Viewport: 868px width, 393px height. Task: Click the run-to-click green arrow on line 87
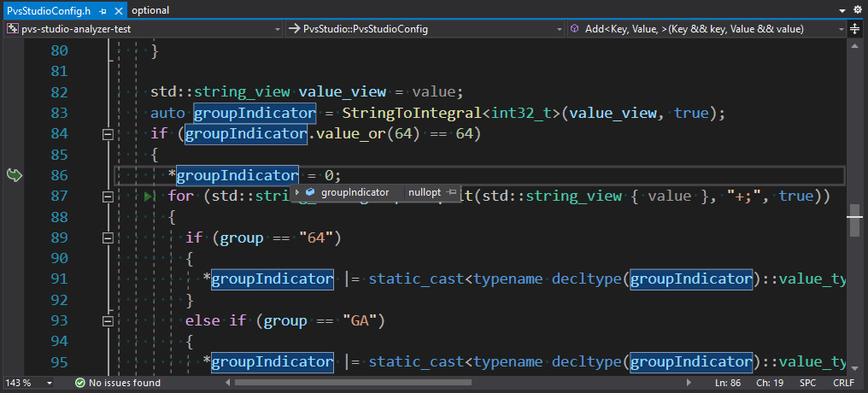pos(148,196)
